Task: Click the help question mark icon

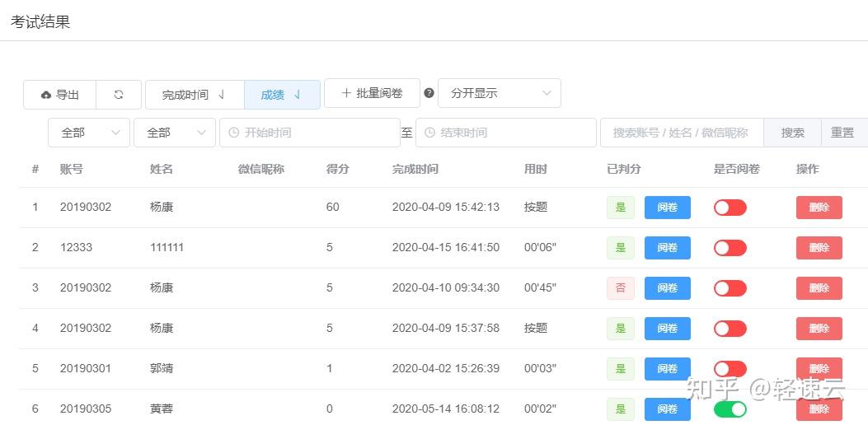Action: 429,93
